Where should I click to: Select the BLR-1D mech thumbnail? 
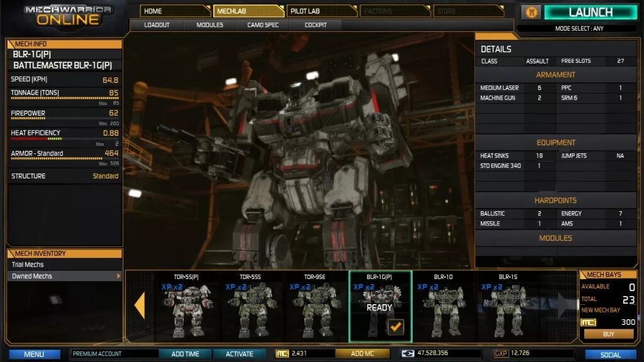[443, 306]
